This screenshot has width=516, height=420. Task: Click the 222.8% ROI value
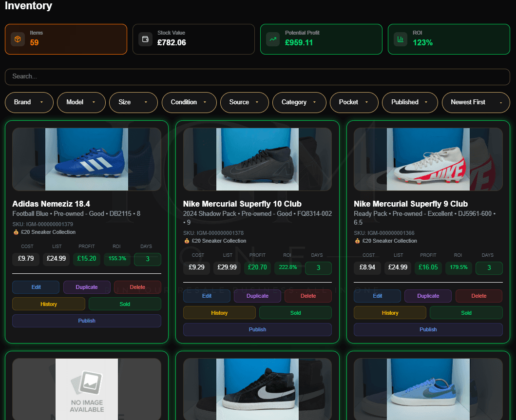click(x=288, y=267)
